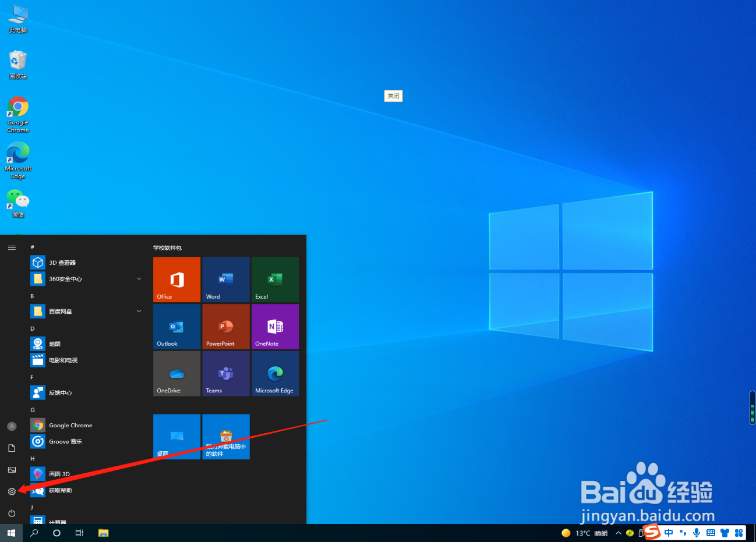This screenshot has height=542, width=756.
Task: Open the Pictures icon in Start menu sidebar
Action: pyautogui.click(x=12, y=469)
